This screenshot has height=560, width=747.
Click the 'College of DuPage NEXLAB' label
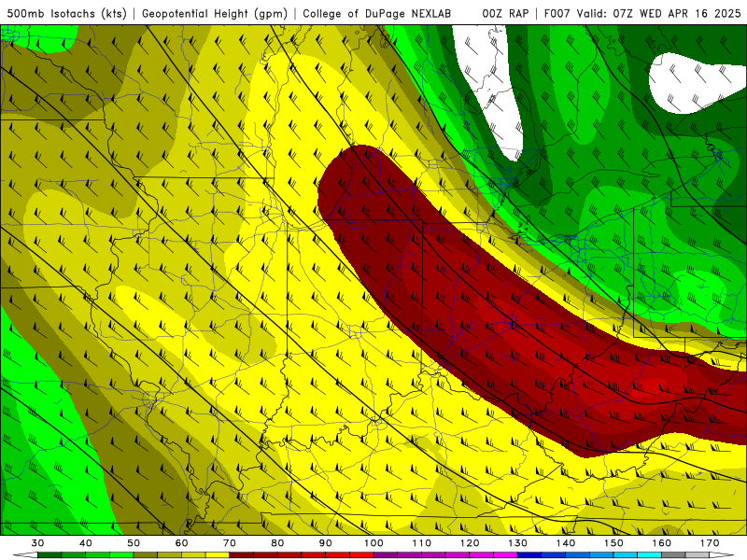tap(377, 13)
